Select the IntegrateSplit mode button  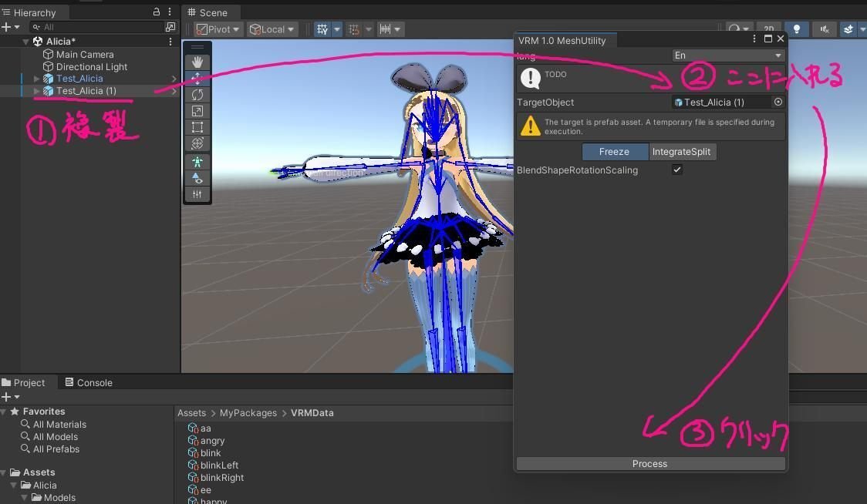pos(682,151)
